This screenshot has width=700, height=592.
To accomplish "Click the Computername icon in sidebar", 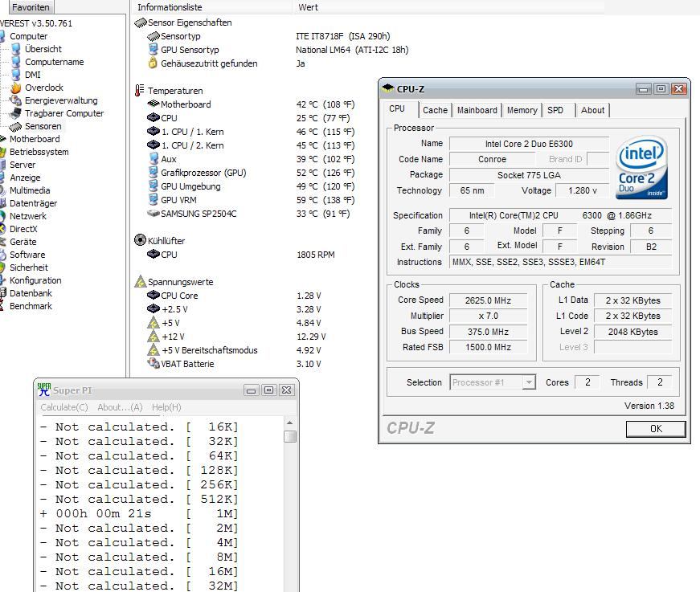I will 16,62.
